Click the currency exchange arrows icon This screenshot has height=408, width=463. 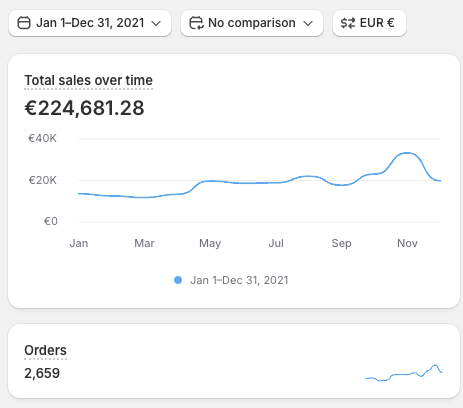(x=348, y=23)
